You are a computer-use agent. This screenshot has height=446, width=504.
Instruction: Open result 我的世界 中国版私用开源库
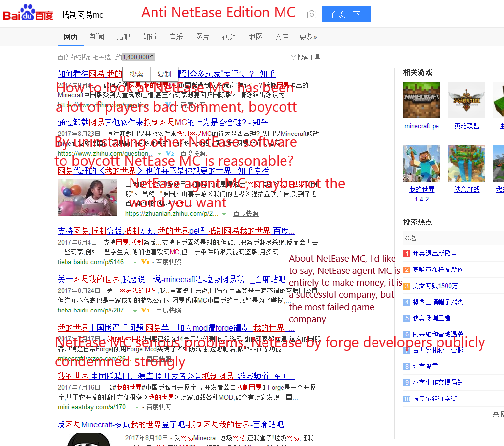coord(176,376)
